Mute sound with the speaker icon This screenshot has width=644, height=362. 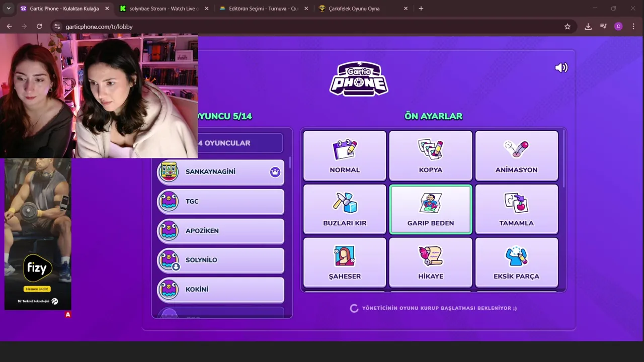(561, 67)
